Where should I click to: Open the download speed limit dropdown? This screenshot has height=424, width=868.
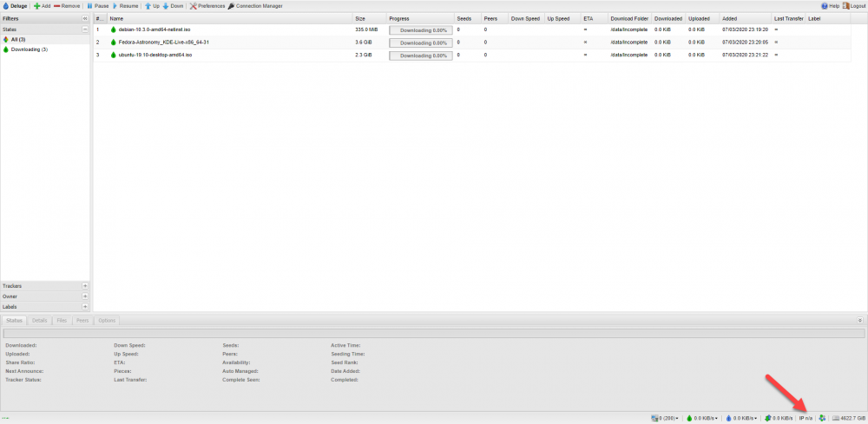pyautogui.click(x=702, y=418)
